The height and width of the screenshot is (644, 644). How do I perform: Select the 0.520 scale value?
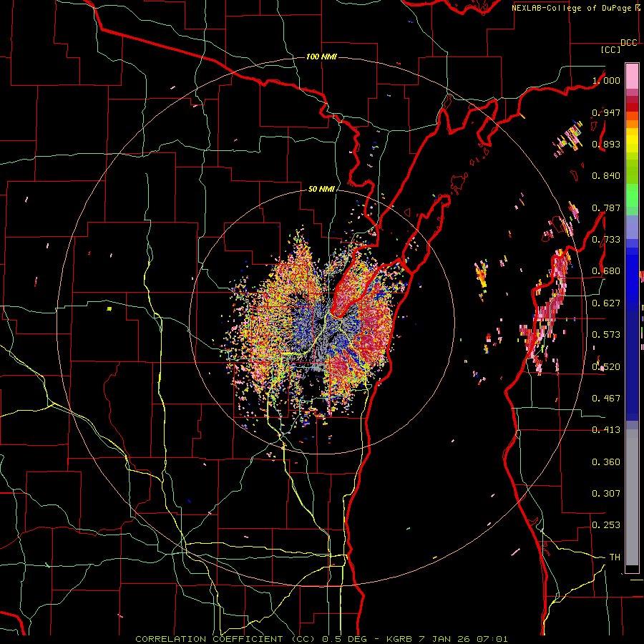click(606, 366)
